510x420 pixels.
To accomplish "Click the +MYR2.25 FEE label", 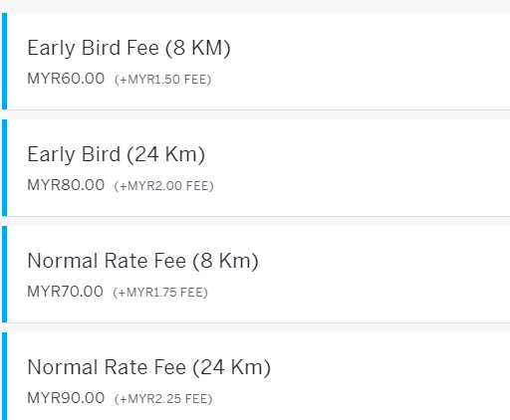I will click(x=163, y=399).
